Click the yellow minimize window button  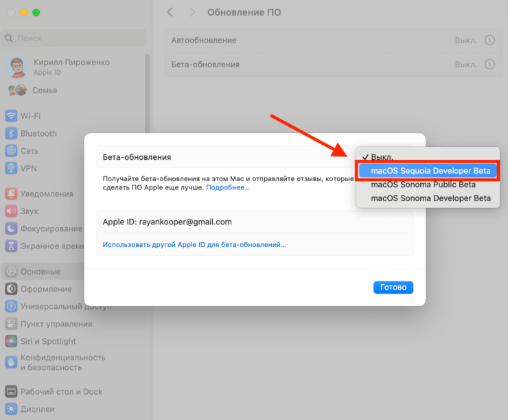click(x=23, y=12)
